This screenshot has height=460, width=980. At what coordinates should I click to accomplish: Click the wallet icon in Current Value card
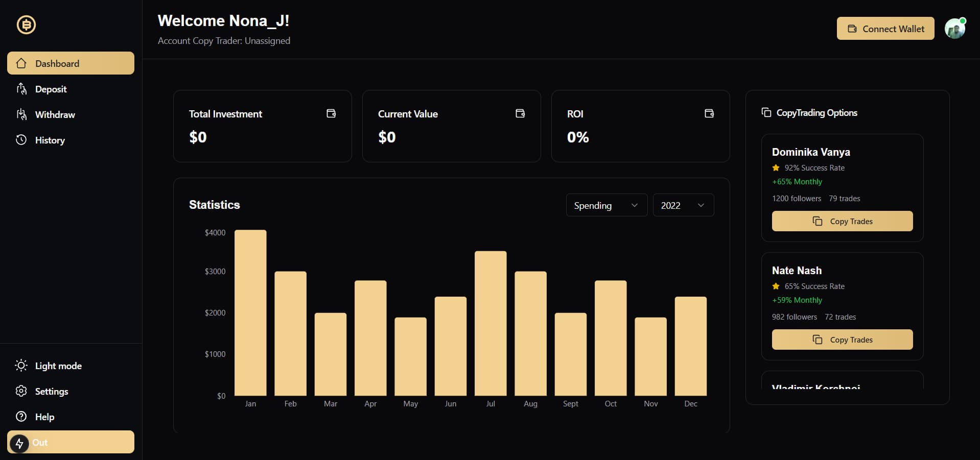(520, 113)
